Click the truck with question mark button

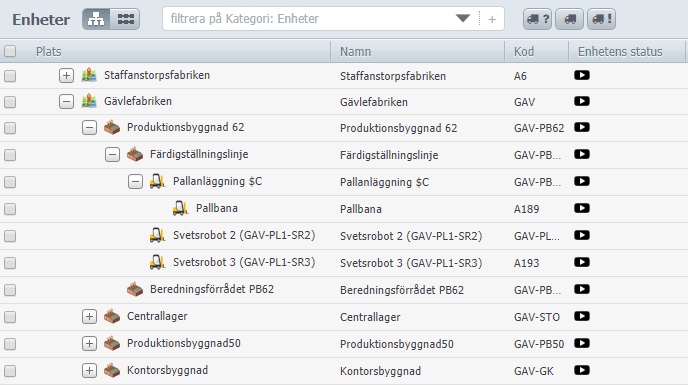pyautogui.click(x=538, y=19)
